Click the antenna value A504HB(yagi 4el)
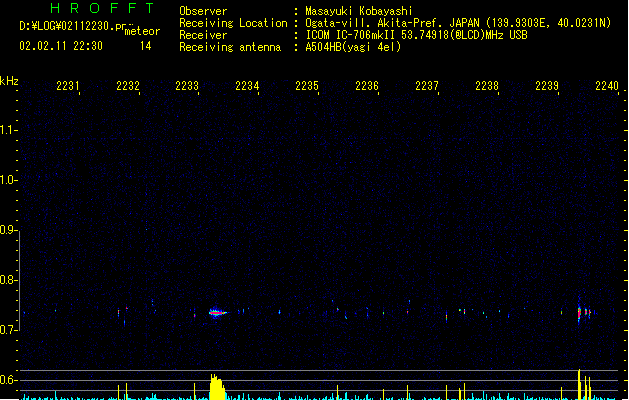The height and width of the screenshot is (400, 629). (353, 47)
